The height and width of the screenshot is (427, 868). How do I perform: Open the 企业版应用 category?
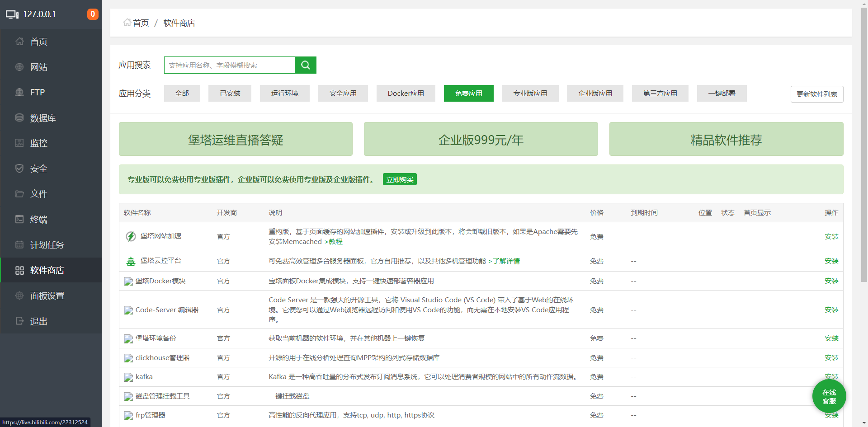tap(595, 93)
